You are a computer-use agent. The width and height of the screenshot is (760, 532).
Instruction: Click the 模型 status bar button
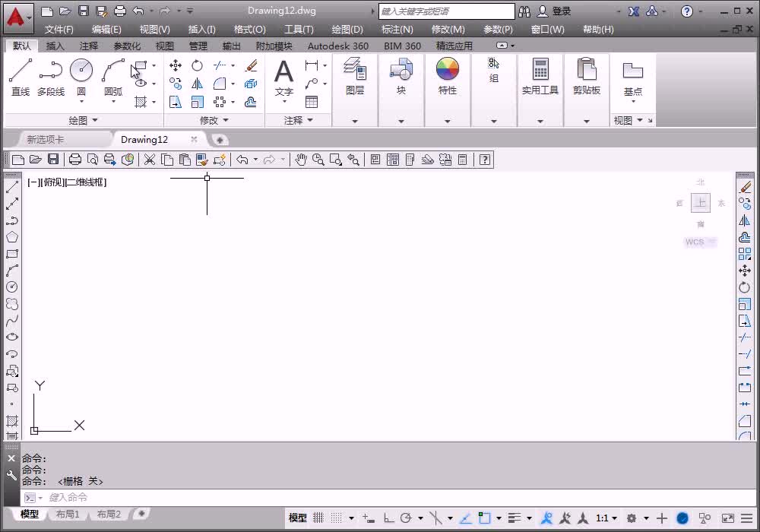pyautogui.click(x=298, y=518)
